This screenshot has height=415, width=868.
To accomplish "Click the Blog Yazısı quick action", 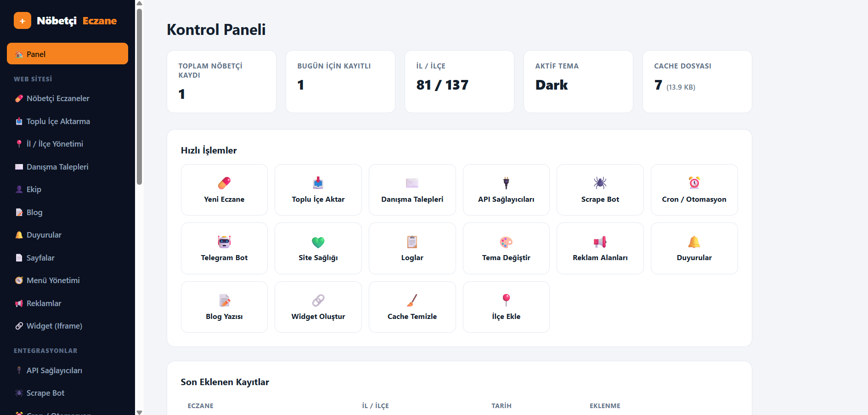I will coord(224,307).
